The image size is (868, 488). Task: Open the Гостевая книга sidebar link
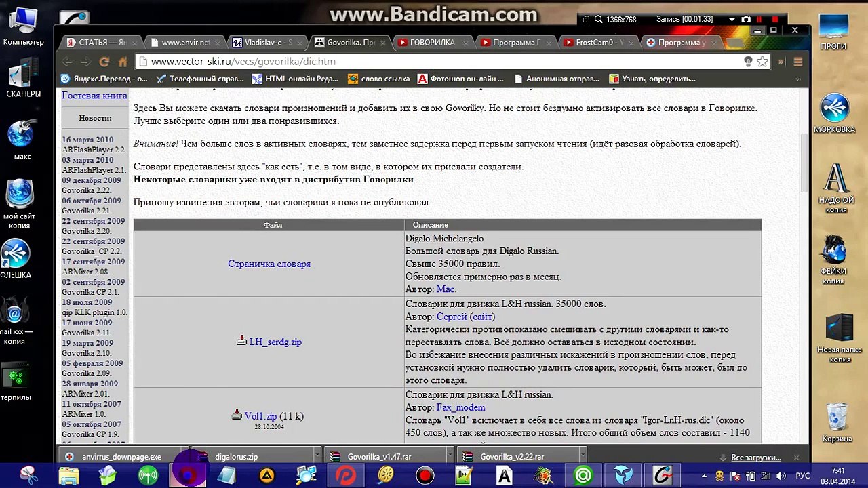pyautogui.click(x=94, y=96)
